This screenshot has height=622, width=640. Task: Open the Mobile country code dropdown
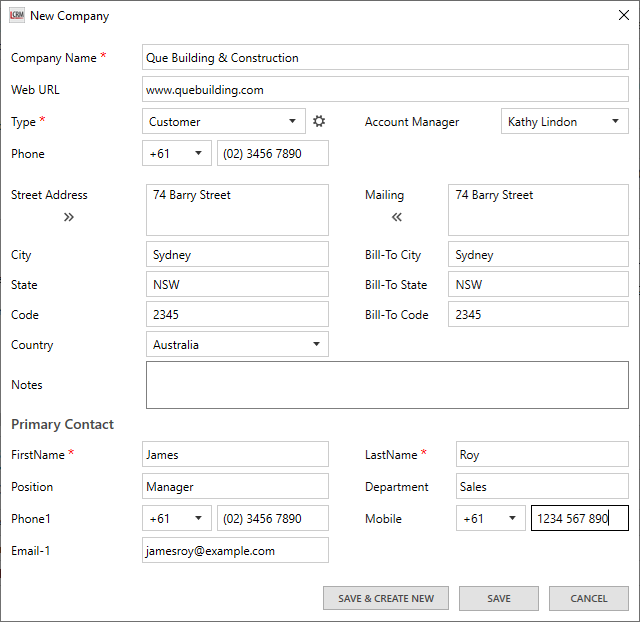coord(491,519)
